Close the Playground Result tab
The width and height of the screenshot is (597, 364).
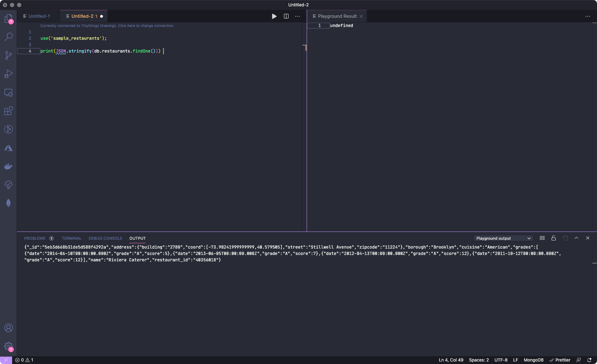coord(361,16)
